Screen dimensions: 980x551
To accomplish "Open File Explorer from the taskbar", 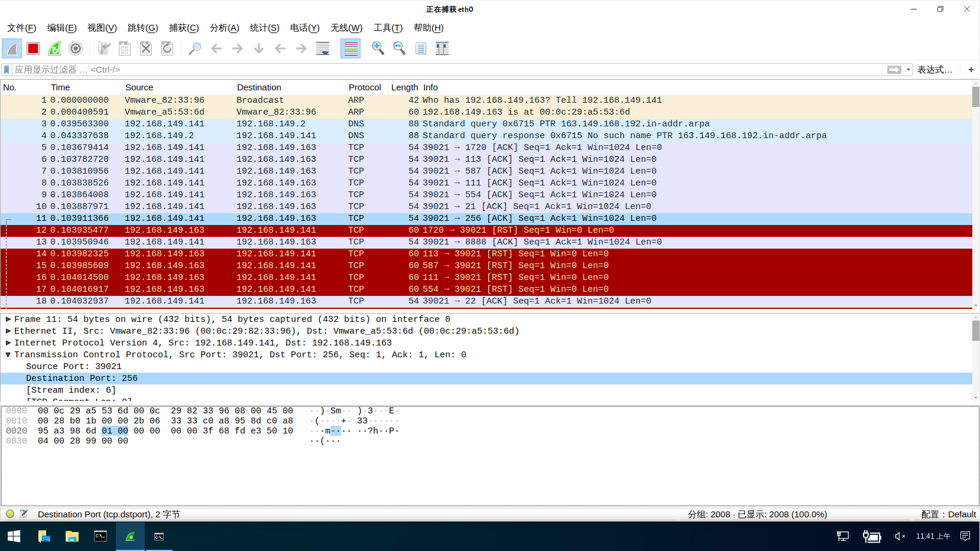I will [x=72, y=536].
